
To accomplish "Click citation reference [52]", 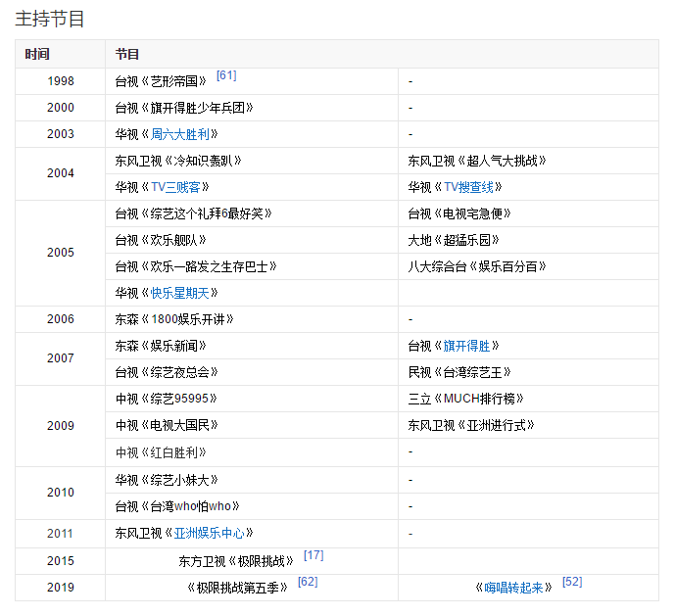I will pyautogui.click(x=572, y=582).
